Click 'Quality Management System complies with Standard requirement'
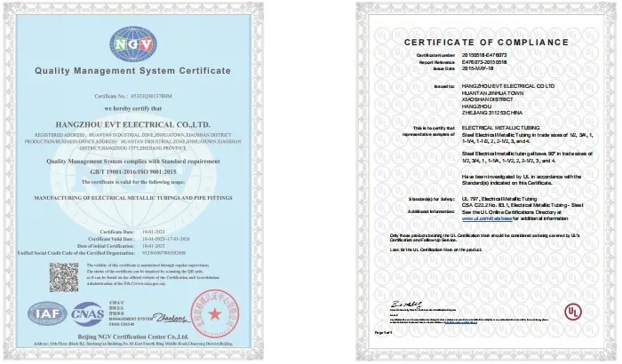 (x=133, y=162)
